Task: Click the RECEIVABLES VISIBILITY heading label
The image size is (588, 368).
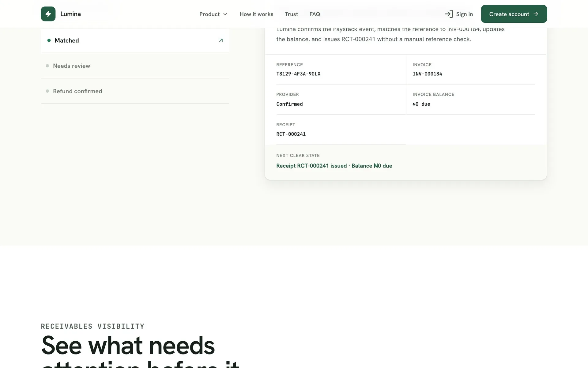Action: tap(92, 326)
